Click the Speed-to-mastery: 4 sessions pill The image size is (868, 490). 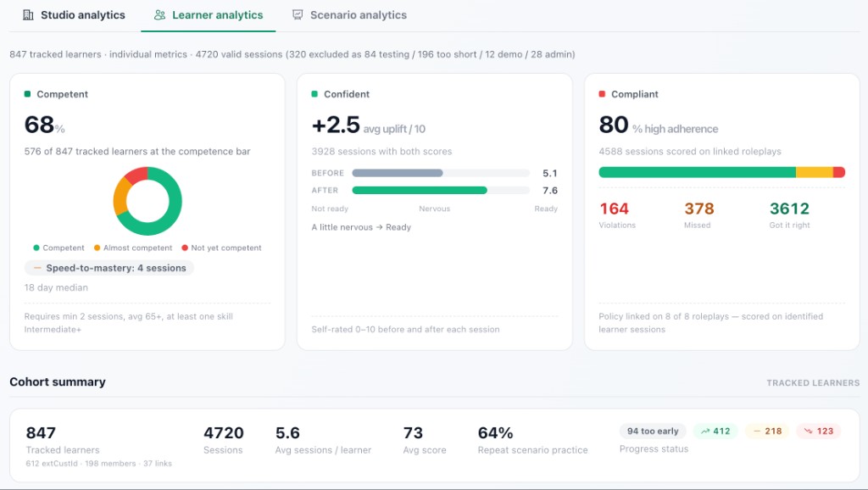pos(109,268)
